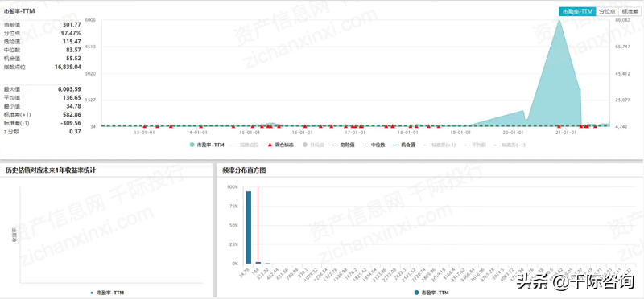Image resolution: width=644 pixels, height=299 pixels.
Task: Click the maximum value 6,003.59
Action: click(x=69, y=89)
